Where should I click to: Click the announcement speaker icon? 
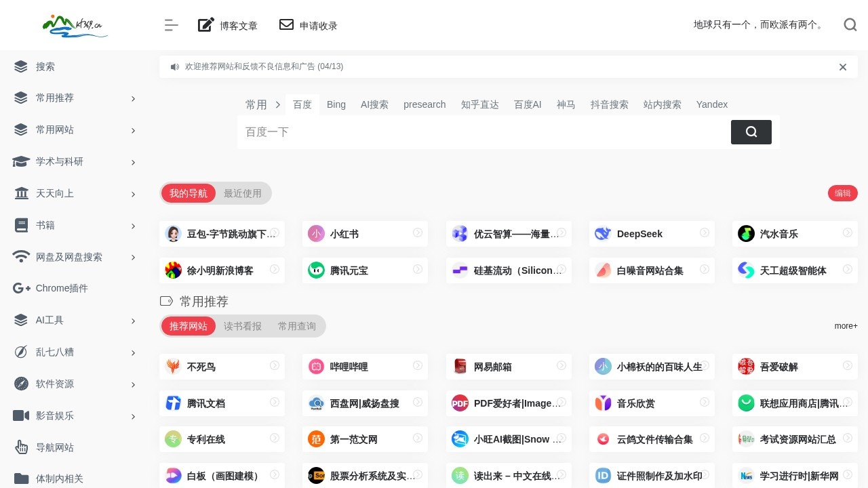[175, 66]
